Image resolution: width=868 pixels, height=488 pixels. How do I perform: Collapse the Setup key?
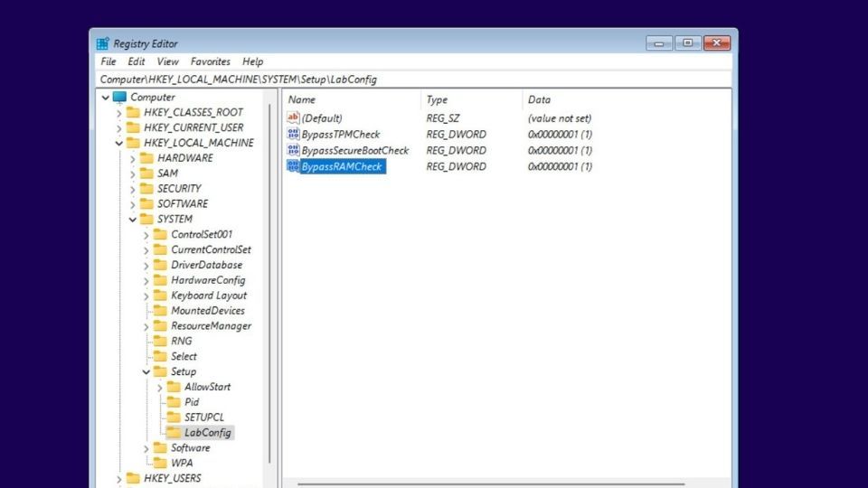coord(146,372)
